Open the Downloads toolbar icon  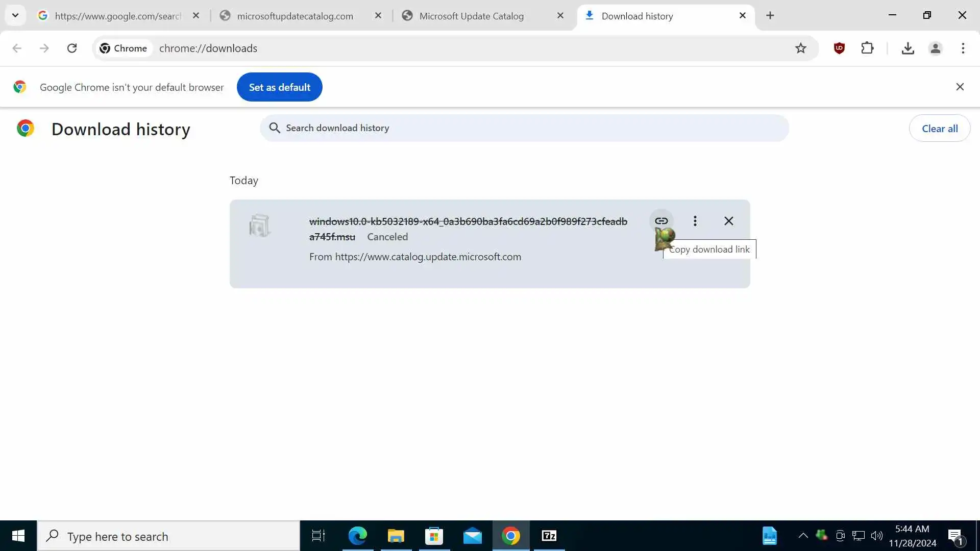click(x=908, y=48)
